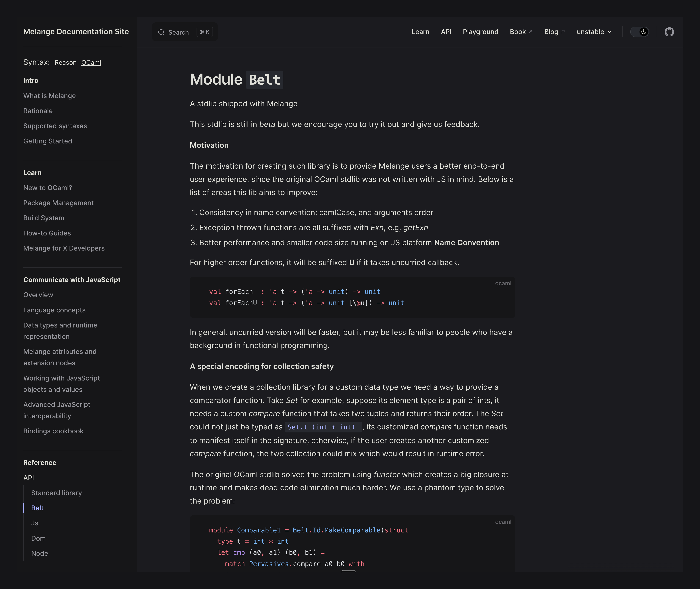The height and width of the screenshot is (589, 700).
Task: Click the Book link's external arrow icon
Action: 530,31
